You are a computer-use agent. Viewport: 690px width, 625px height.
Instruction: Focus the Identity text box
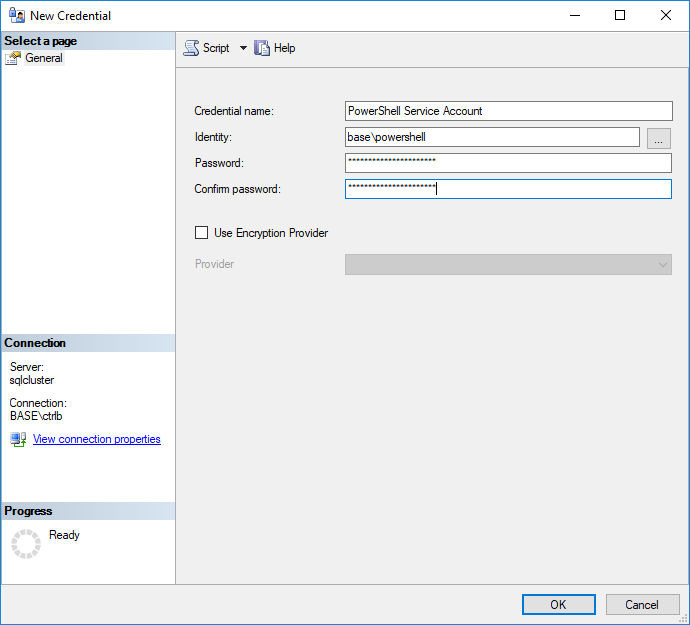point(492,137)
